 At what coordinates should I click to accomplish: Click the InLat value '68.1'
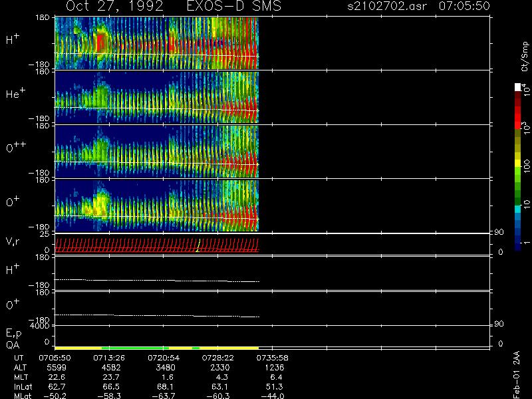pos(165,387)
